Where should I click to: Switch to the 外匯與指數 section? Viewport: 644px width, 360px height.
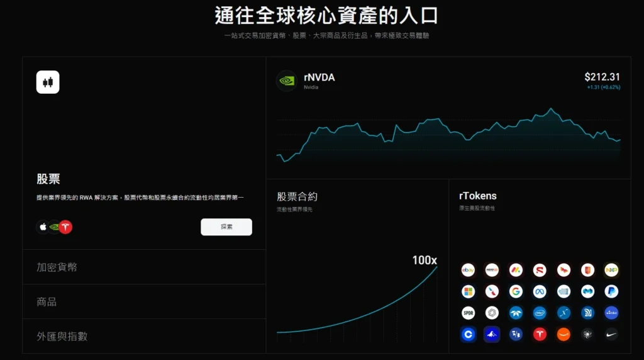pyautogui.click(x=144, y=336)
